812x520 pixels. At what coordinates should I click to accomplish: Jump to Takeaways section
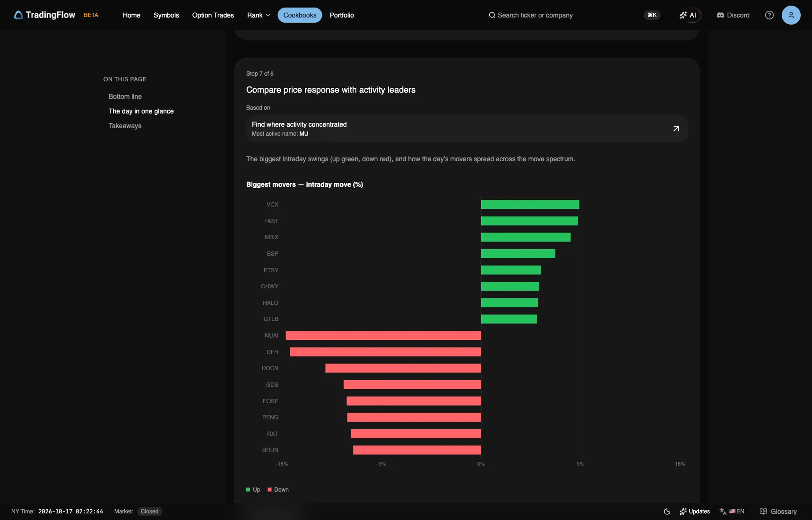coord(125,126)
